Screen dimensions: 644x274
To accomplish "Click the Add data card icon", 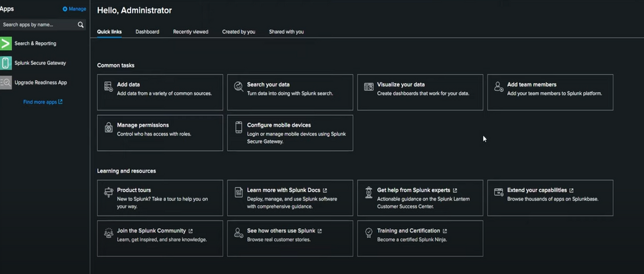I will [x=109, y=86].
